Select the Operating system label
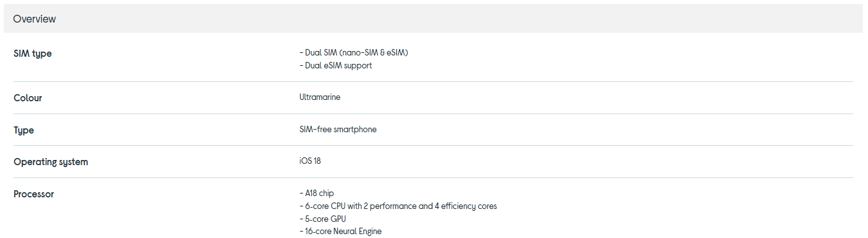Image resolution: width=868 pixels, height=238 pixels. click(x=51, y=162)
